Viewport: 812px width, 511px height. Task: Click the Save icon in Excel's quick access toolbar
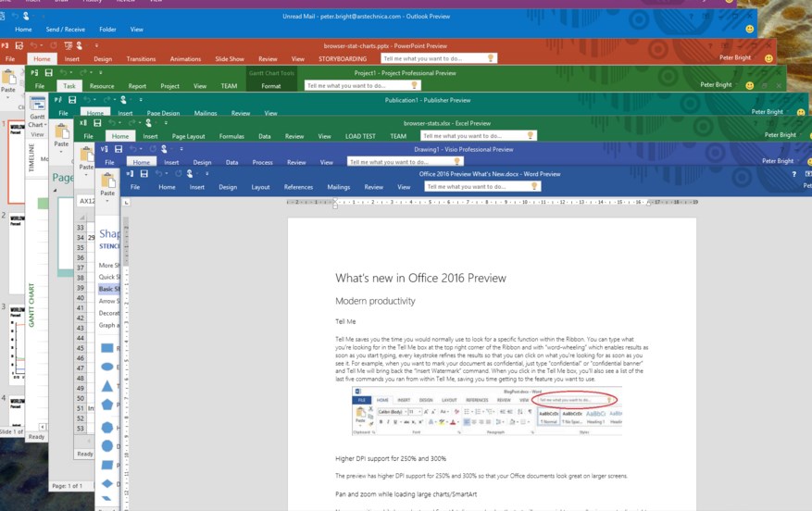coord(97,123)
